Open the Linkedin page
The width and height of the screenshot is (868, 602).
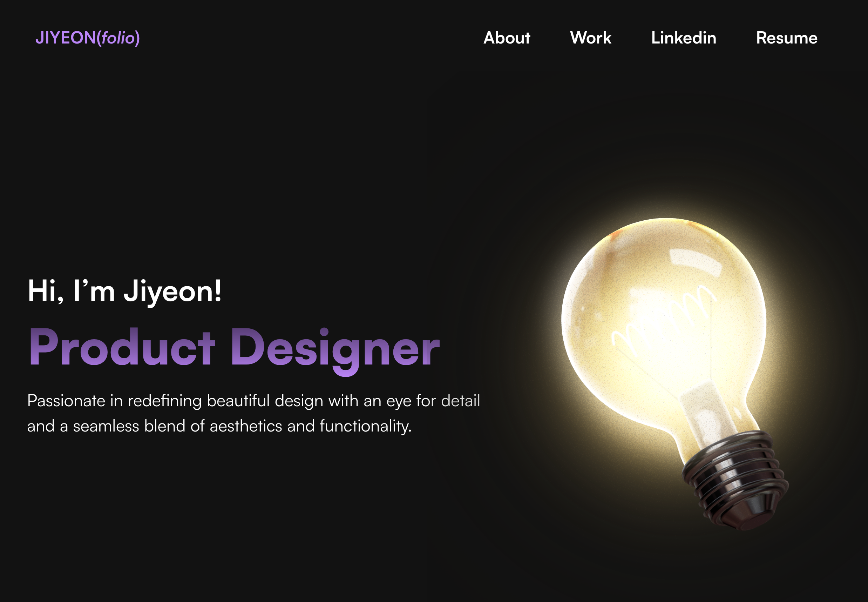click(x=684, y=38)
